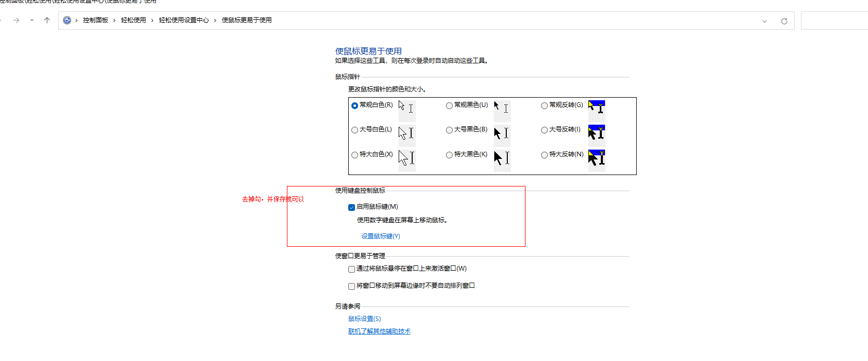Viewport: 868px width, 361px height.
Task: Expand chevron after 轻松使用设置中心 breadcrumb
Action: pos(215,20)
